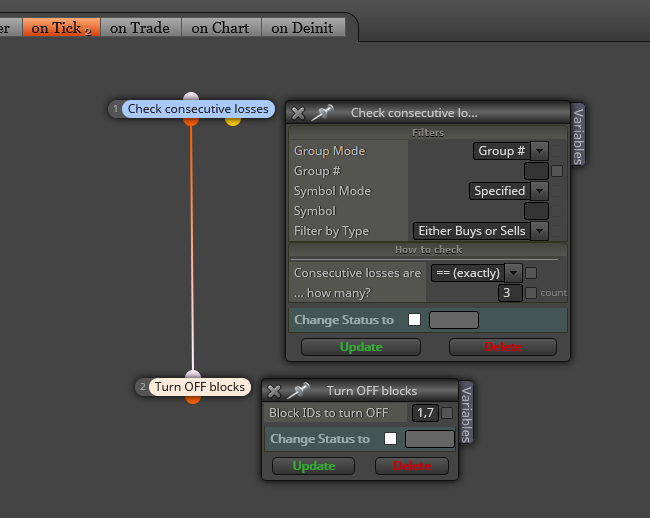Click block number 1 badge
Screen dimensions: 650x518
pos(116,109)
